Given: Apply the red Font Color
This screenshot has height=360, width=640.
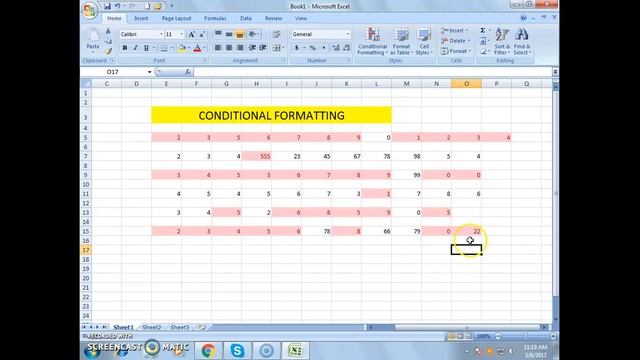Looking at the screenshot, I should point(198,48).
